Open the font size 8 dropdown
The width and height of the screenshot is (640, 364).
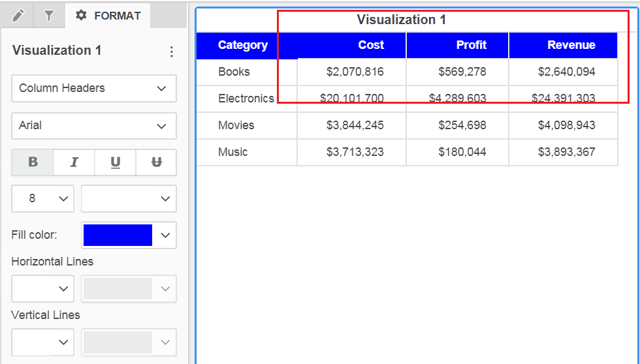tap(42, 198)
